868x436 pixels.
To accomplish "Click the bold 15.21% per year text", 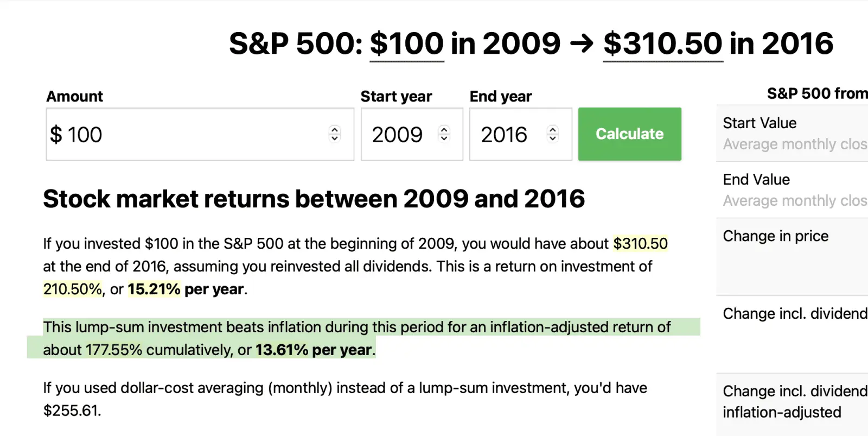I will coord(154,289).
